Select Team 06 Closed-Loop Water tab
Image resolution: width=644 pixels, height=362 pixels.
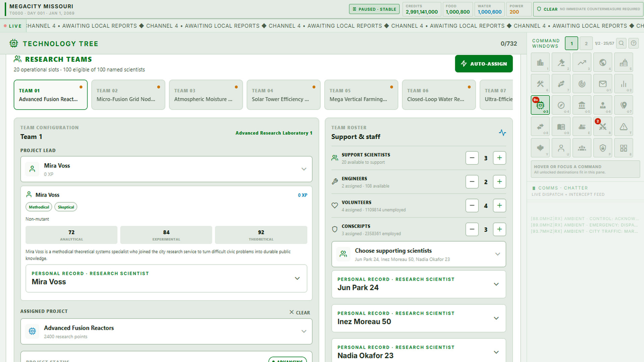click(439, 95)
